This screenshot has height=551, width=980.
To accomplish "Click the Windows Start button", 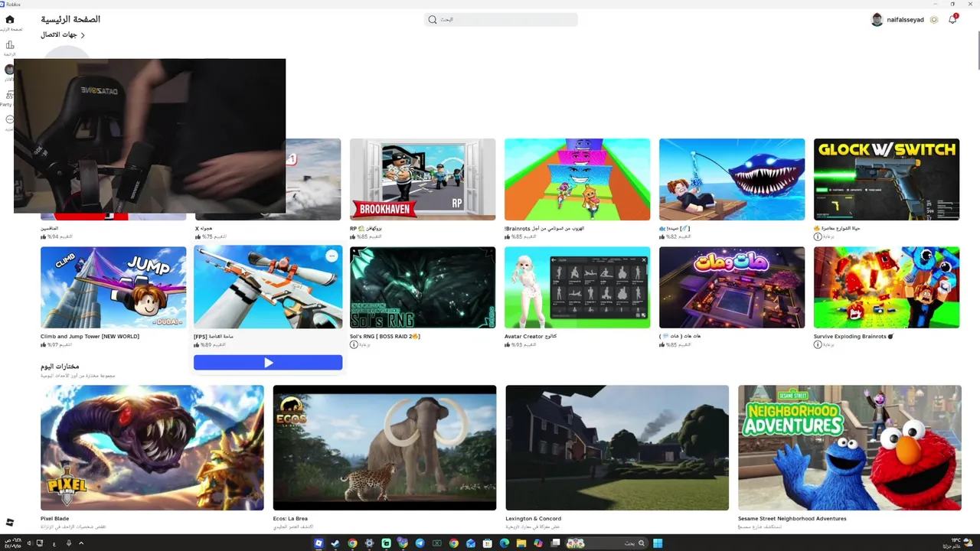I will click(658, 543).
